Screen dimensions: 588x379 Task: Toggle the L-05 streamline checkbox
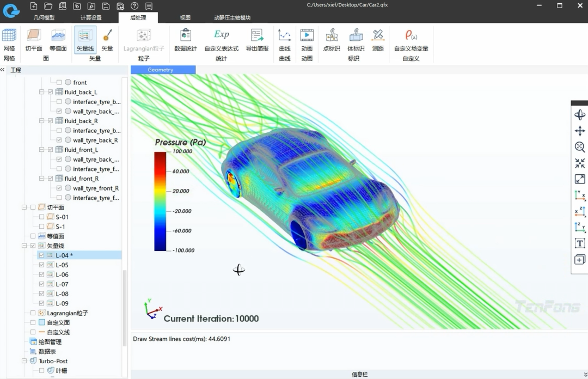pyautogui.click(x=41, y=265)
